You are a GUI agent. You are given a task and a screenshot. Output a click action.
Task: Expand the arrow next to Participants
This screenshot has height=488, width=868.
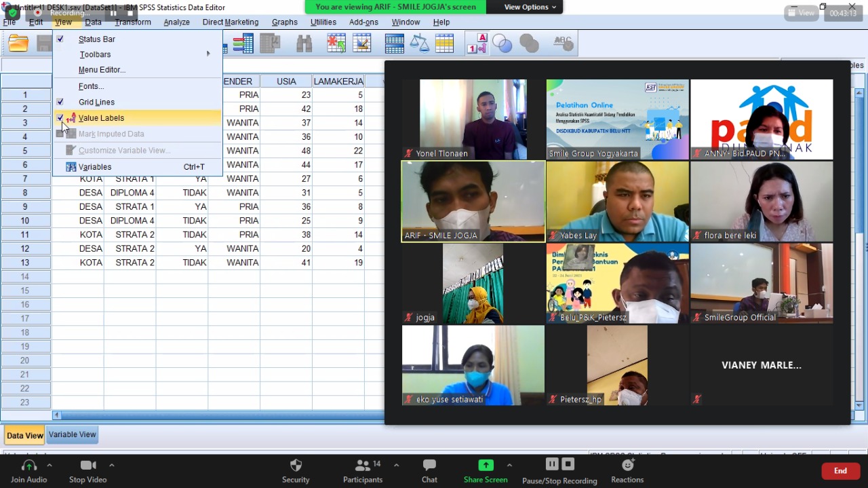[x=396, y=466]
